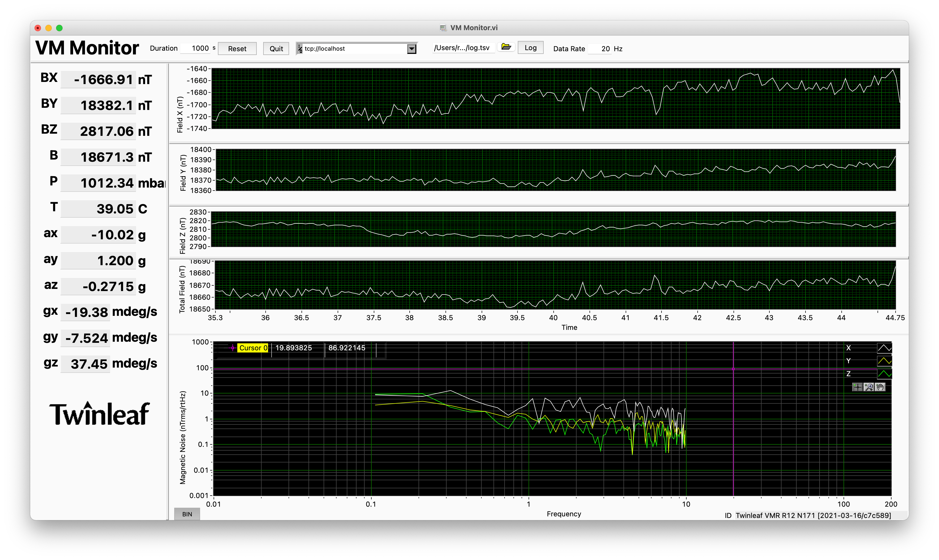
Task: Click the open folder browse icon
Action: 506,47
